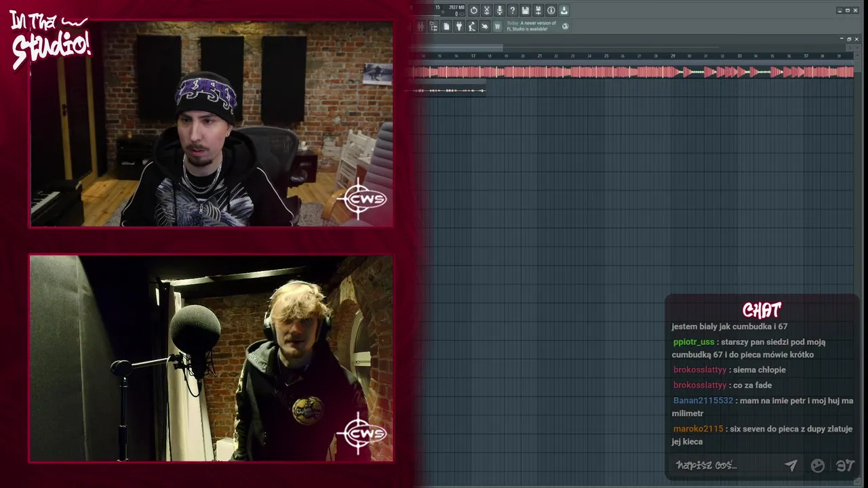Viewport: 868px width, 488px height.
Task: Click the globe online news icon
Action: (x=565, y=26)
